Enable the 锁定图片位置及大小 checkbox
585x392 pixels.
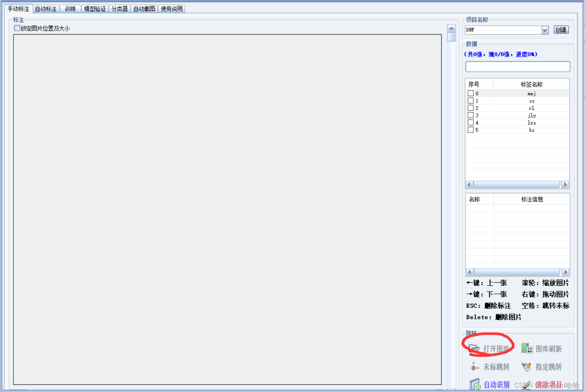17,28
